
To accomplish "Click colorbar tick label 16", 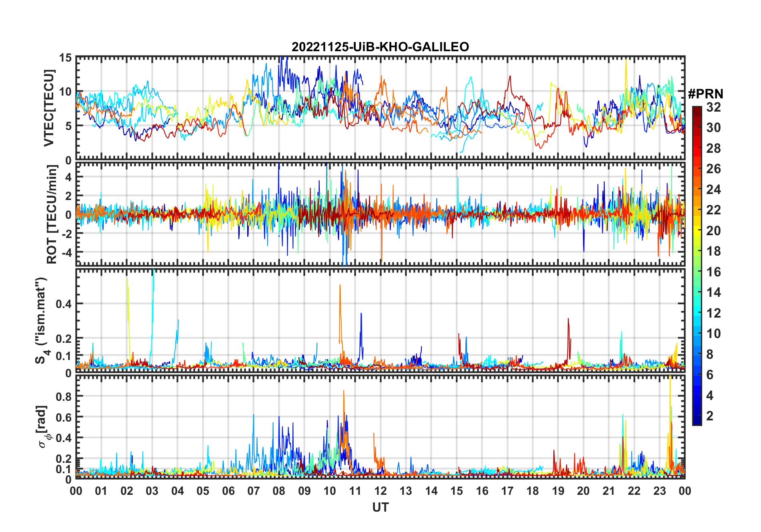I will point(713,272).
